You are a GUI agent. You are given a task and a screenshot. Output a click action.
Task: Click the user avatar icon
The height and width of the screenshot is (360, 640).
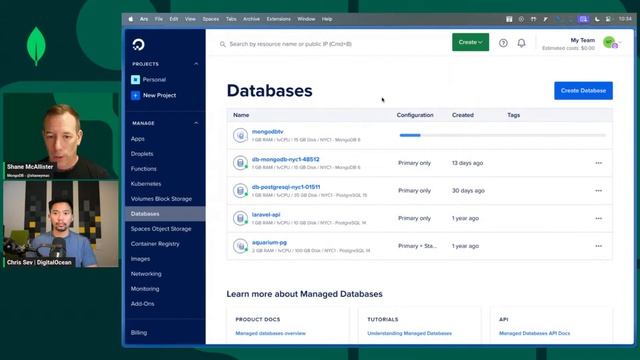coord(610,42)
